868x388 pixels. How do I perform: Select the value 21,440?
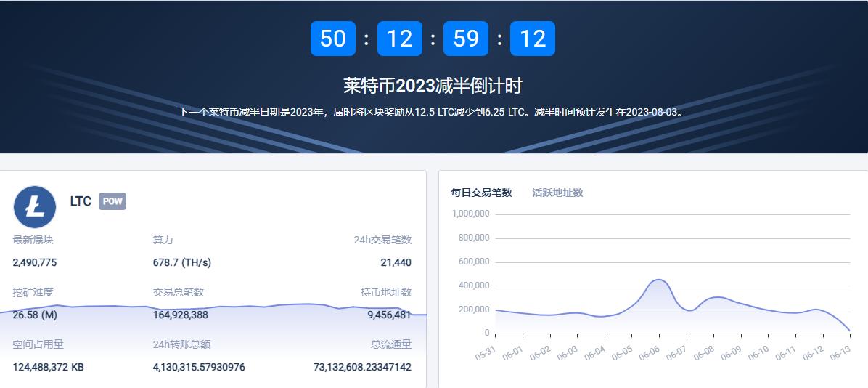tap(396, 262)
